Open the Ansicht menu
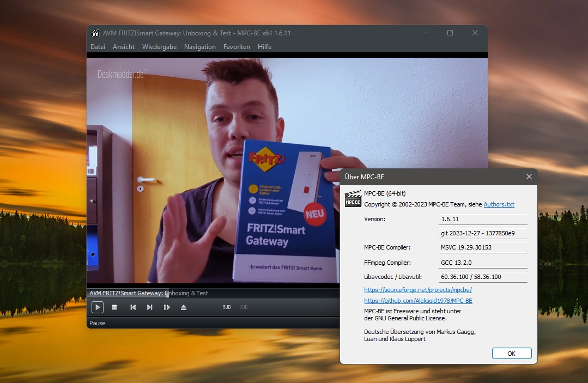Image resolution: width=588 pixels, height=383 pixels. (123, 47)
